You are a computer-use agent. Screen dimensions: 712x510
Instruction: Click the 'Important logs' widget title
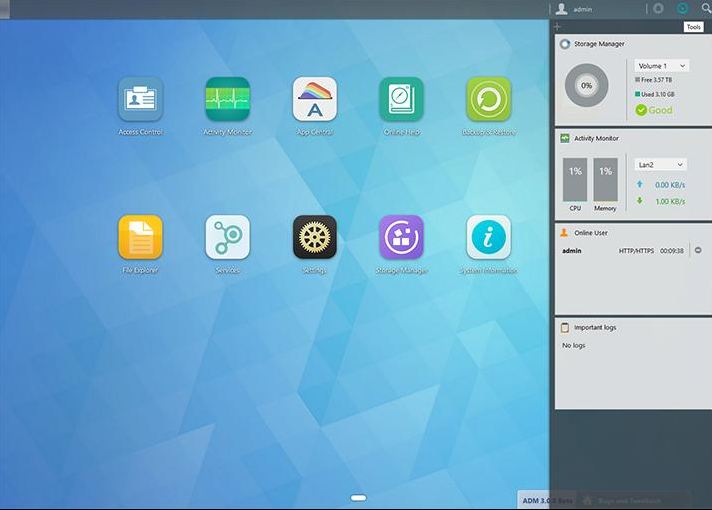[x=595, y=327]
